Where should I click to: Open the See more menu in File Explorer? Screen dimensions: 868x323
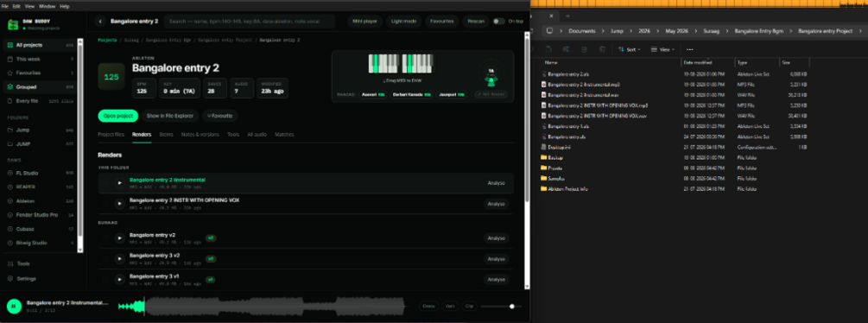pos(690,49)
